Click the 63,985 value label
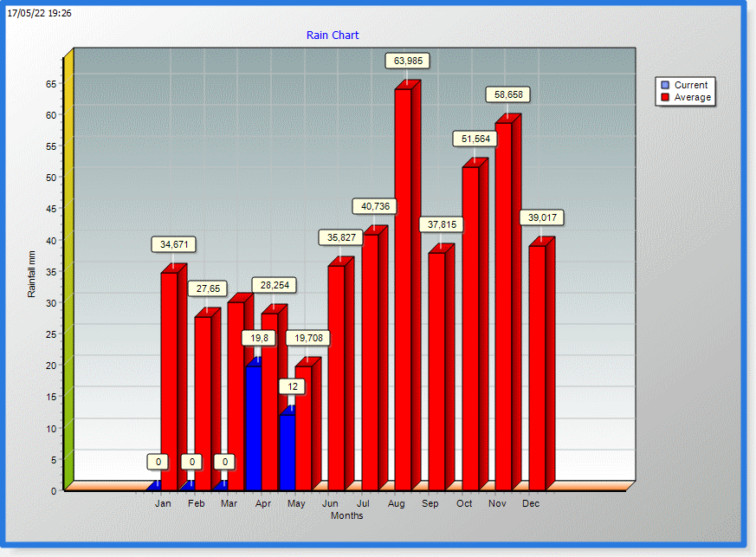This screenshot has height=557, width=756. 408,61
